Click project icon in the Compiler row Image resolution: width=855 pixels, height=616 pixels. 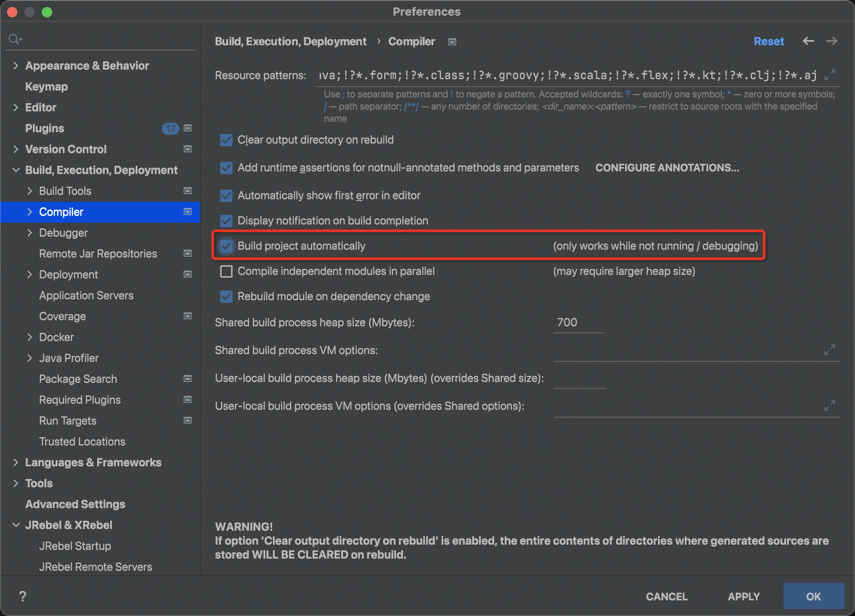188,211
